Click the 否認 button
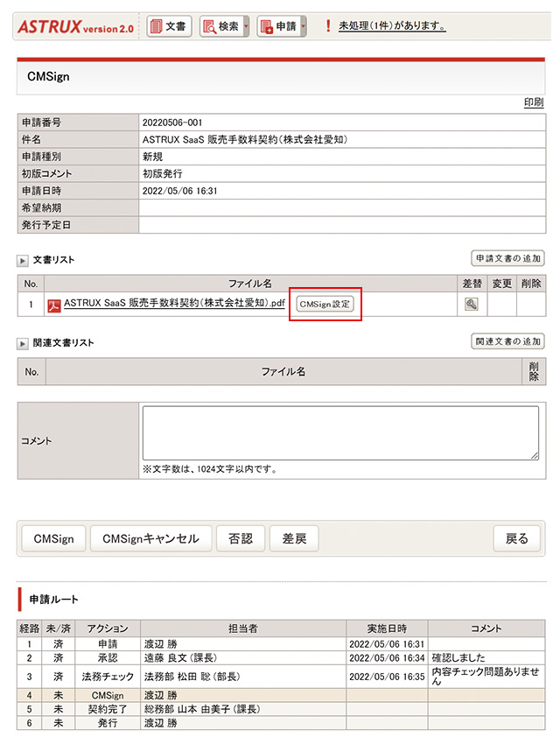Image resolution: width=560 pixels, height=744 pixels. 241,538
